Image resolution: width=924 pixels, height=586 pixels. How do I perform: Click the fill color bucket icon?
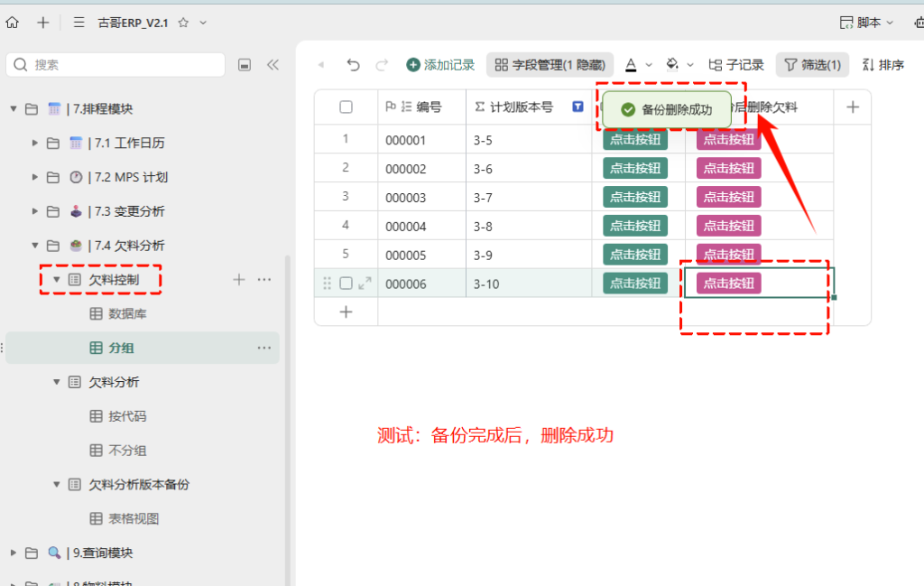click(x=672, y=65)
